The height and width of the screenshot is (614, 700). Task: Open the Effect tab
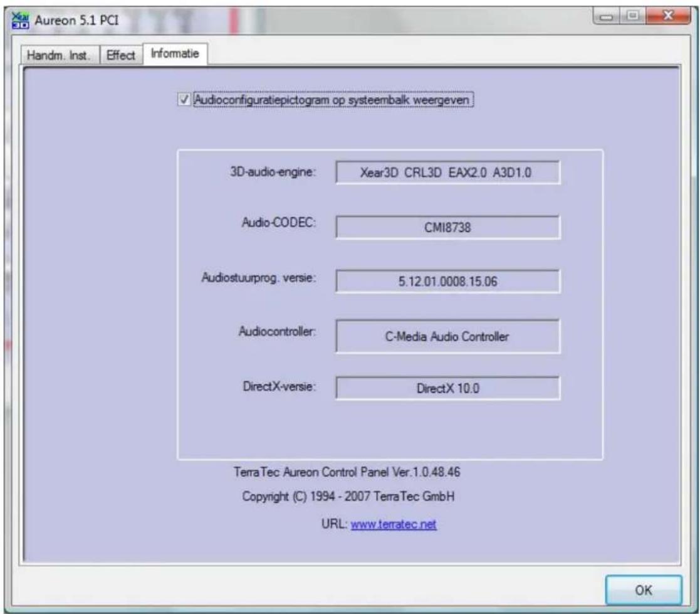[x=121, y=55]
